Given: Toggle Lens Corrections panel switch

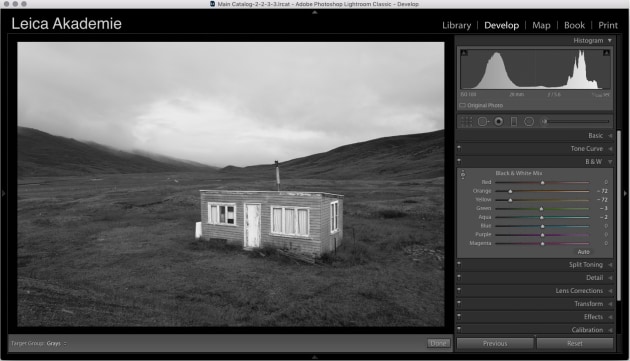Looking at the screenshot, I should 459,290.
